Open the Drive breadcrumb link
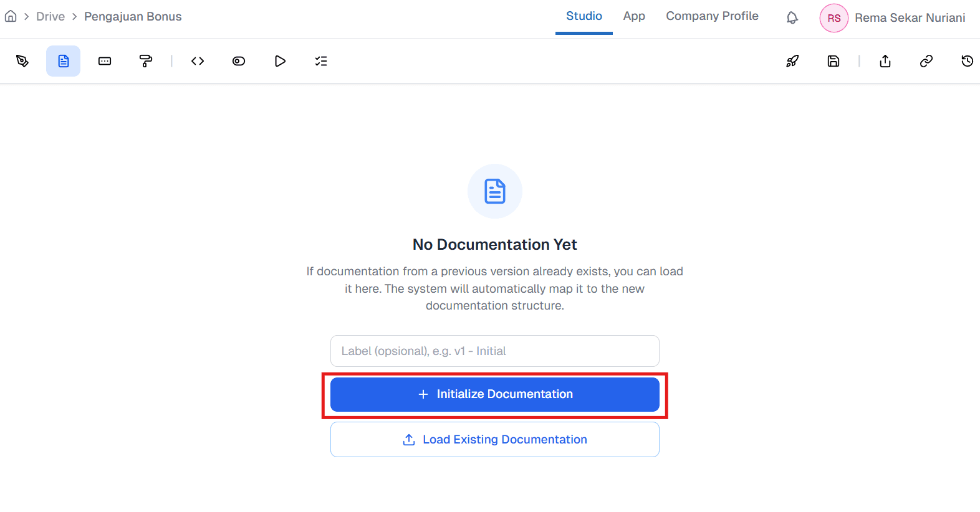 (x=50, y=17)
